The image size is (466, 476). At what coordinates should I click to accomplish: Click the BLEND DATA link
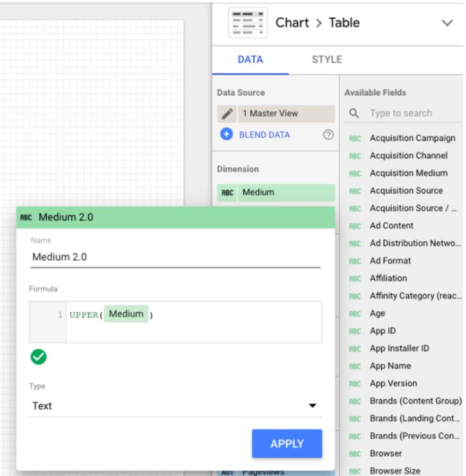266,135
